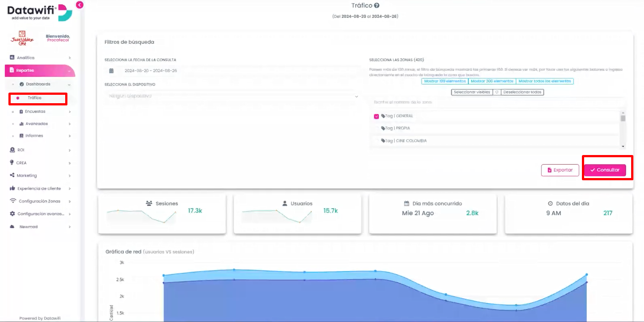Click the Procafecol username text
644x322 pixels.
click(58, 40)
